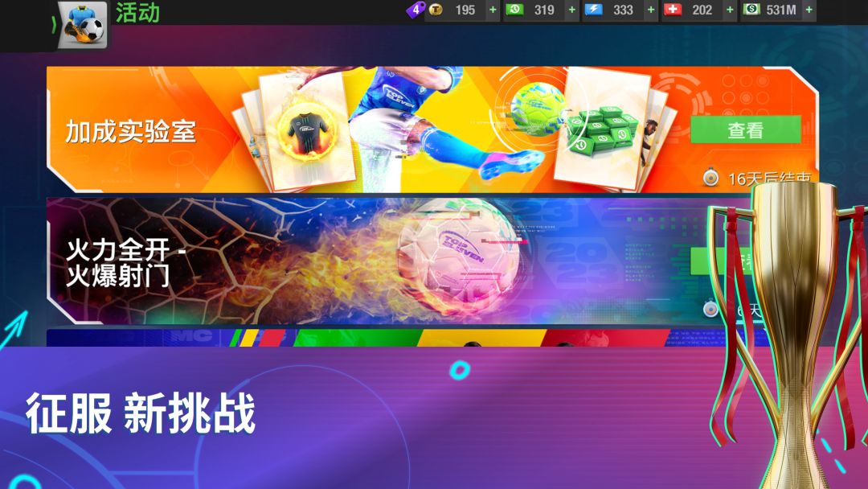Click the morale pack count 333
The image size is (868, 489).
coord(623,10)
